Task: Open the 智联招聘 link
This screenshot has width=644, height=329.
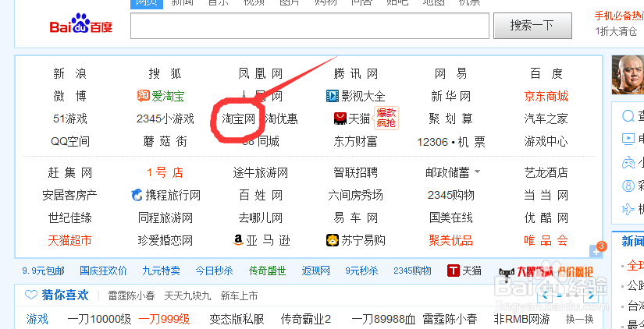Action: [356, 173]
